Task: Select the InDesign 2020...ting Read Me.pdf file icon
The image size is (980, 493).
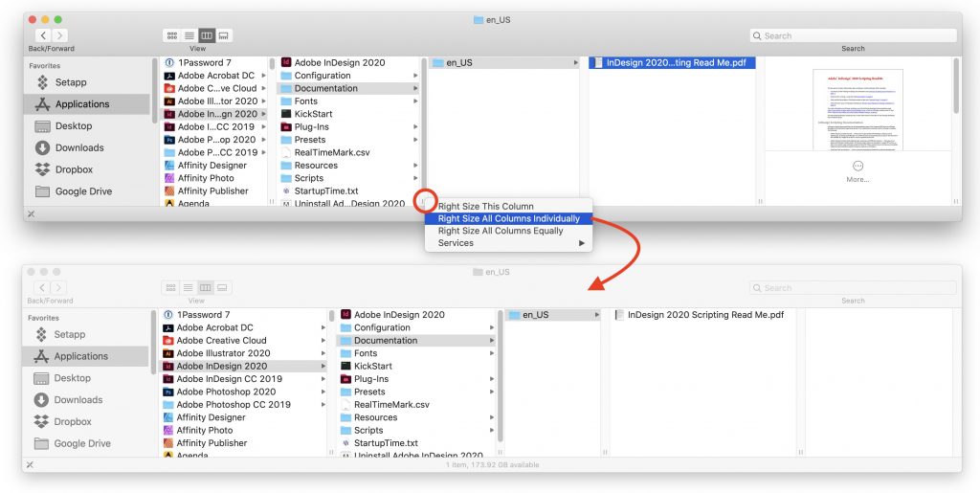Action: (596, 63)
